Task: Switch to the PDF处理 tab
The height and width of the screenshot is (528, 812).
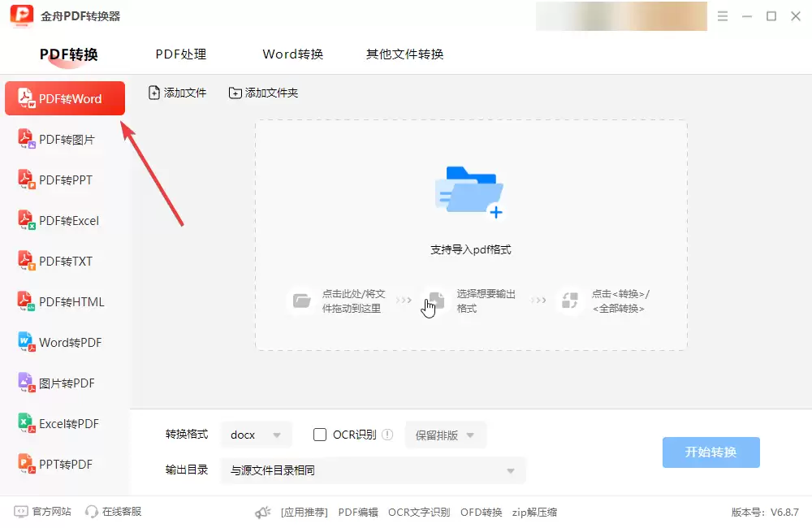Action: (x=179, y=54)
